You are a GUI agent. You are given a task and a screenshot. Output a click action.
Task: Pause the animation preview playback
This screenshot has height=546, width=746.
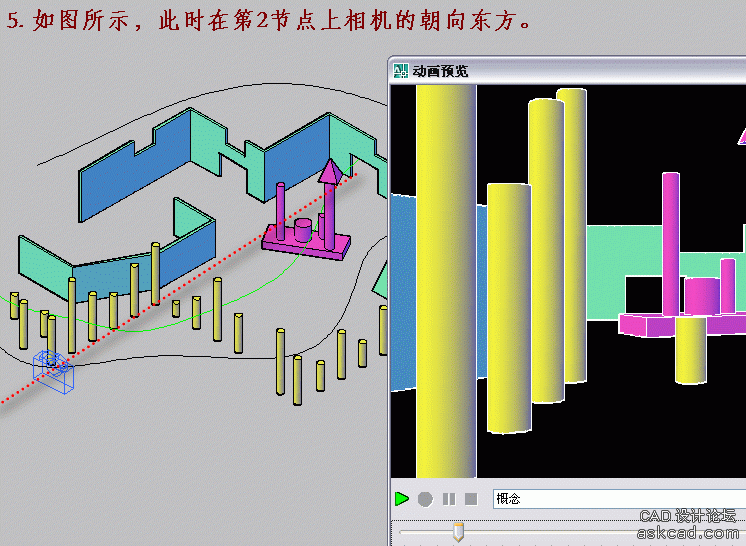click(x=449, y=499)
